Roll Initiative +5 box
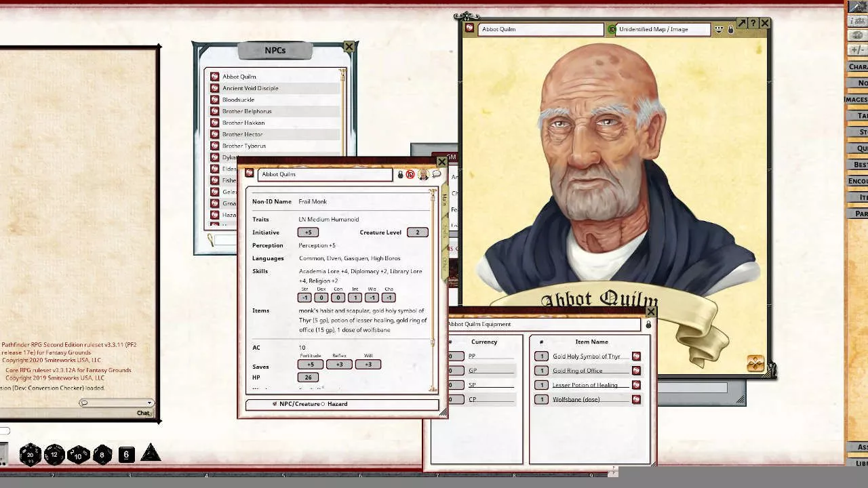 coord(308,232)
